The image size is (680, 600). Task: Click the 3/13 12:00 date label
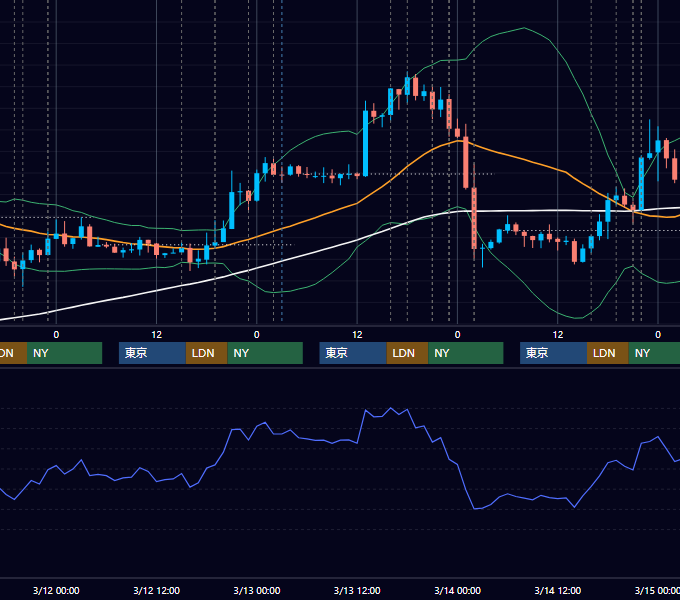tap(357, 590)
